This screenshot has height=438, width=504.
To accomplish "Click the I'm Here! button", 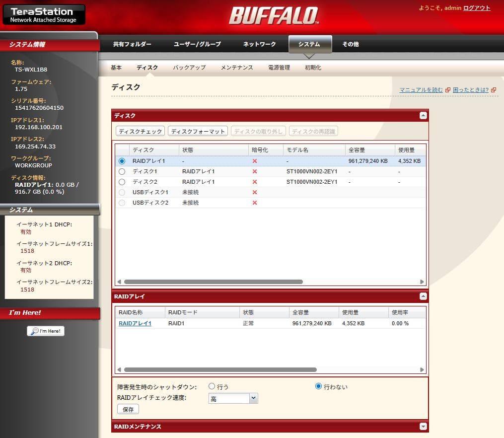I will tap(46, 331).
